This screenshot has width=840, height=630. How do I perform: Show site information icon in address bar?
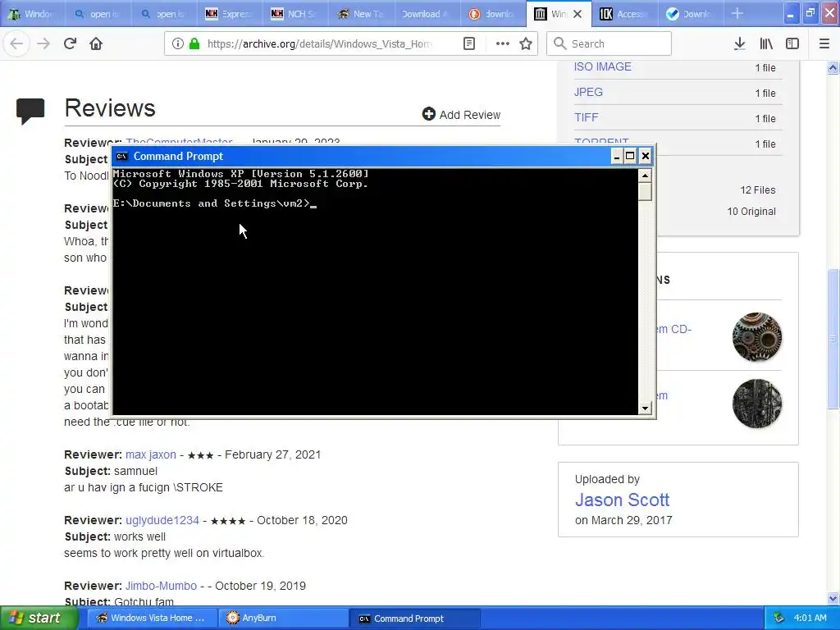[x=178, y=44]
